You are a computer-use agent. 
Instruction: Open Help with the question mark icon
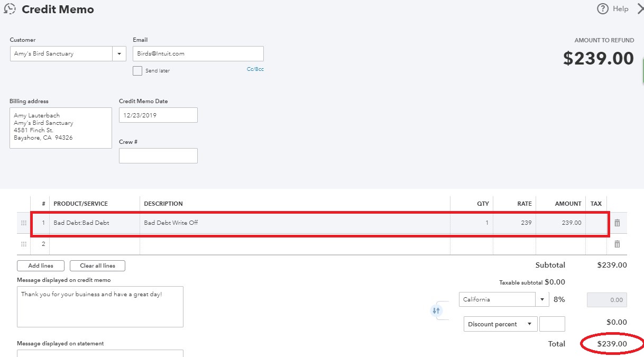602,8
